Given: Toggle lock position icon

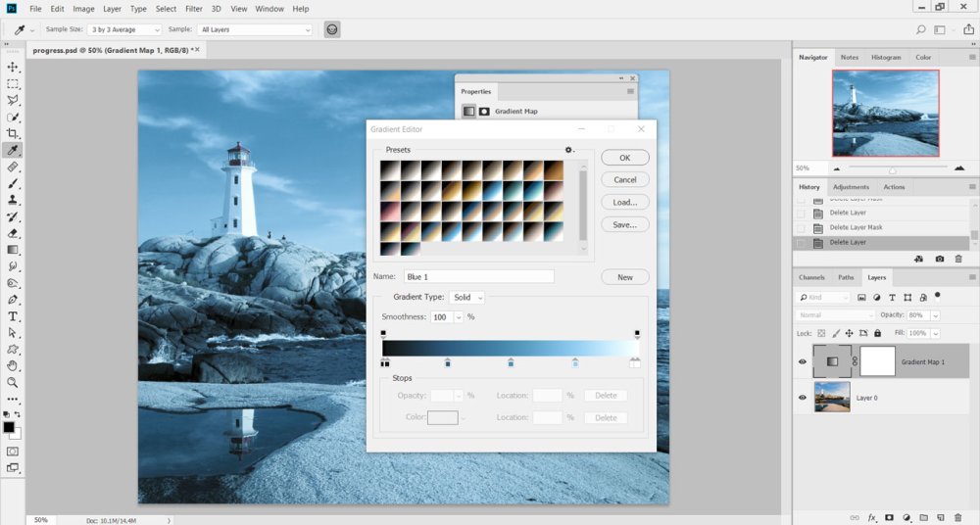Looking at the screenshot, I should pos(850,333).
